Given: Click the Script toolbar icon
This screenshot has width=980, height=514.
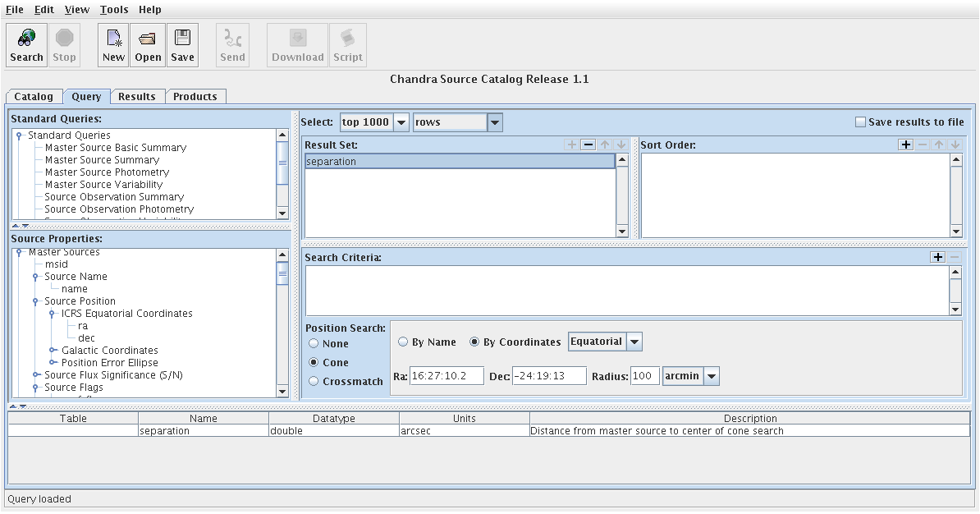Looking at the screenshot, I should pos(347,44).
